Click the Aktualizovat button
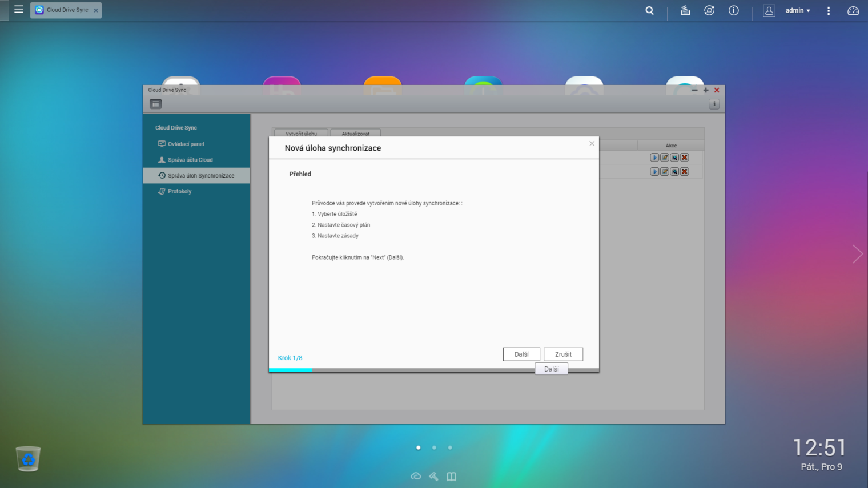The height and width of the screenshot is (488, 868). coord(355,133)
